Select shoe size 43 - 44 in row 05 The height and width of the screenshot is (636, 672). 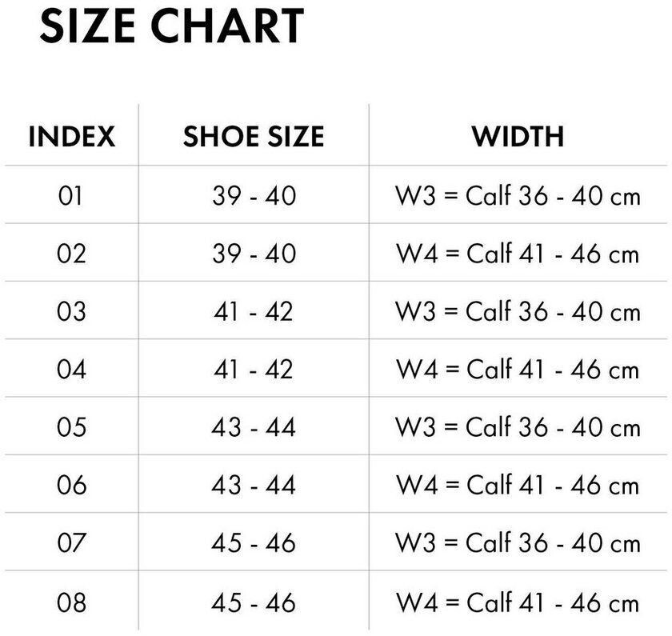pos(254,427)
